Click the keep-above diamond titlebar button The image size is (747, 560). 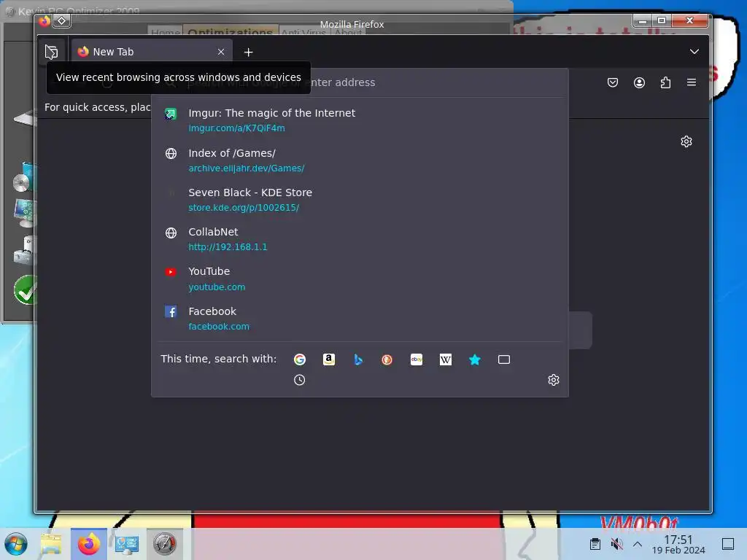click(61, 21)
